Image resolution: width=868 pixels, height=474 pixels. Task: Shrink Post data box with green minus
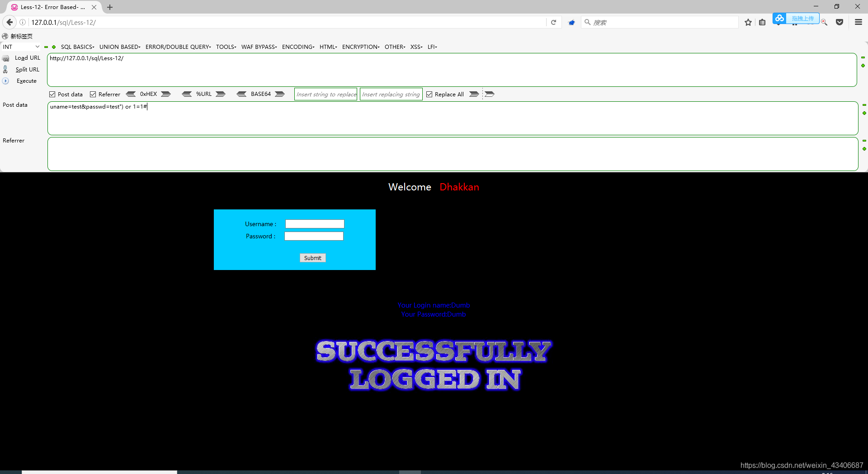click(864, 105)
